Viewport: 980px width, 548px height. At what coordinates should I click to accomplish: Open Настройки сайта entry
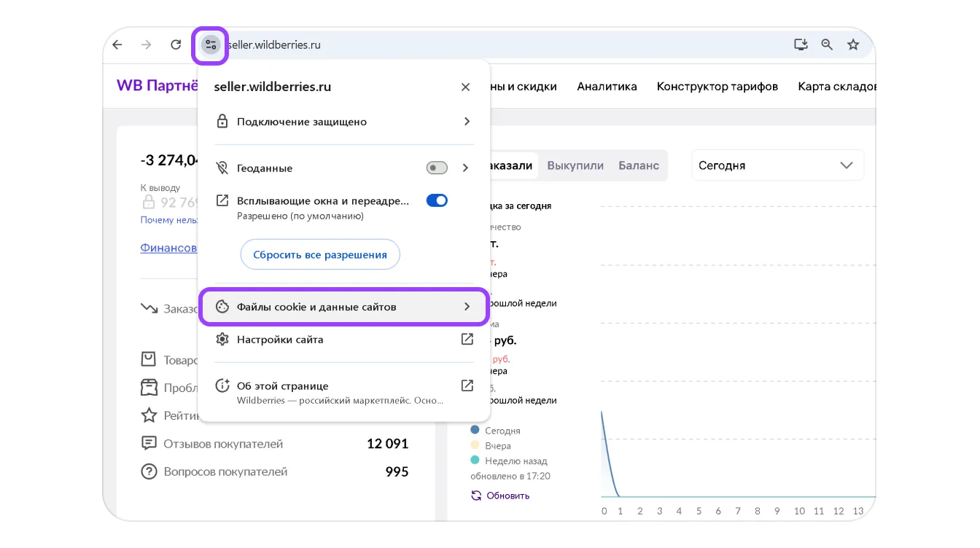343,340
